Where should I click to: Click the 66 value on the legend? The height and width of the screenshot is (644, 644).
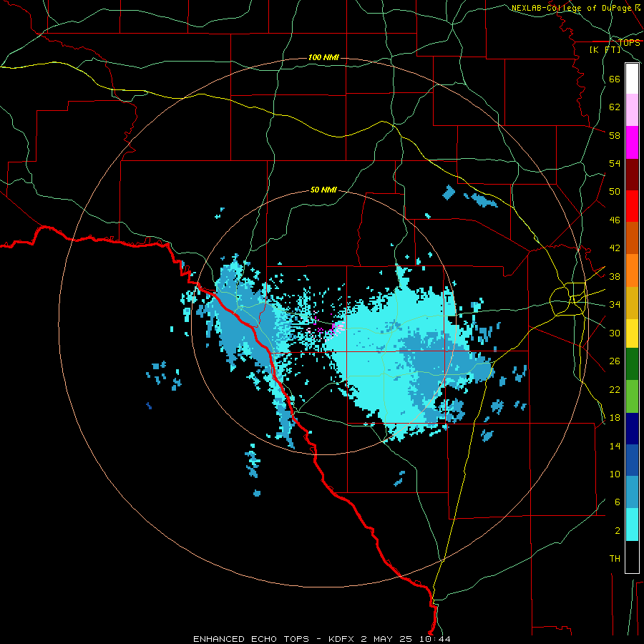pyautogui.click(x=615, y=79)
